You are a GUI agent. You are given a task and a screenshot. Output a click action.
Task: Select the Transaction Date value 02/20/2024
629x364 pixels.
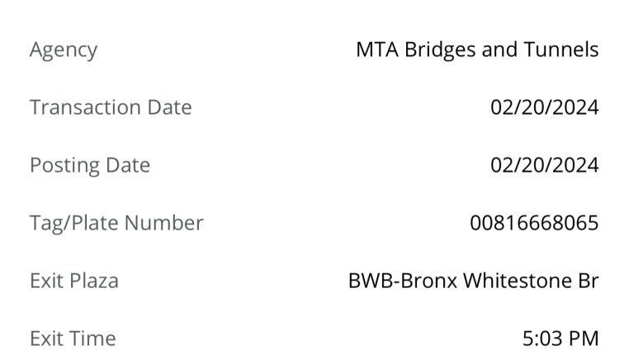pyautogui.click(x=544, y=107)
